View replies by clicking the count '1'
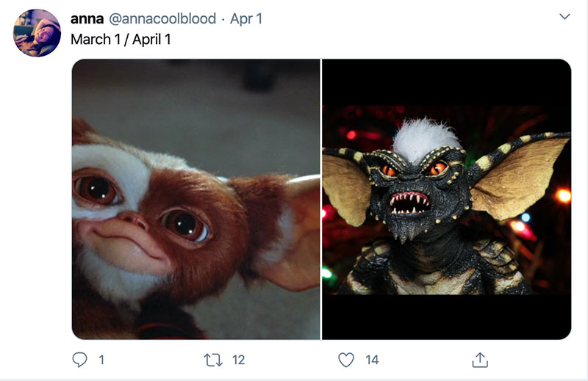The image size is (588, 381). [x=101, y=360]
